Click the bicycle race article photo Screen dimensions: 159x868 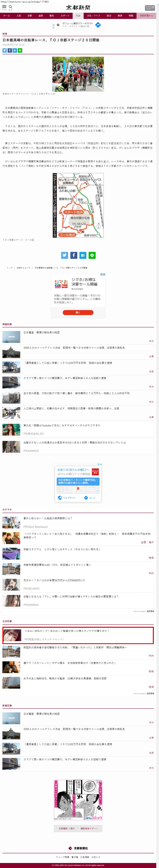78,74
